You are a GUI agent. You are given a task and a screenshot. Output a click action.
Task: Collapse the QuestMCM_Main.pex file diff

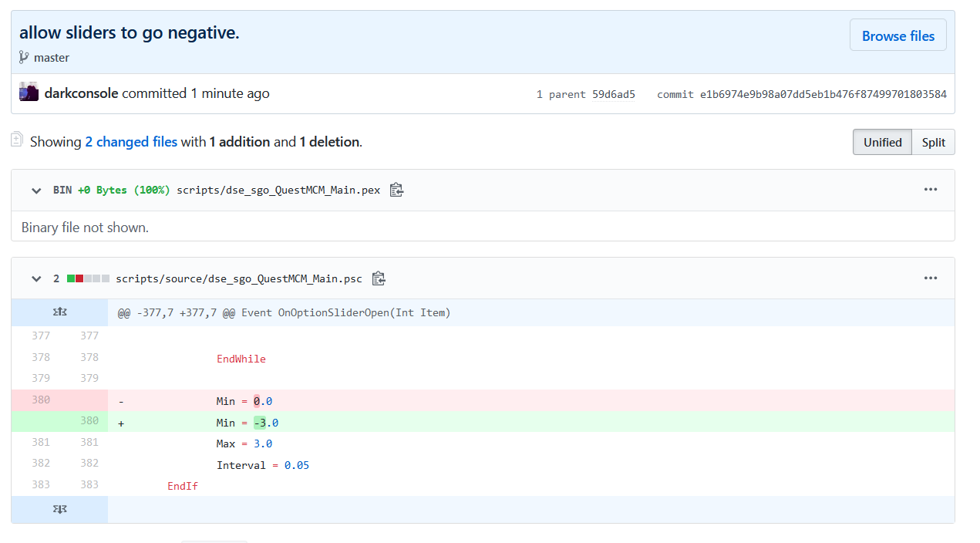(x=36, y=191)
